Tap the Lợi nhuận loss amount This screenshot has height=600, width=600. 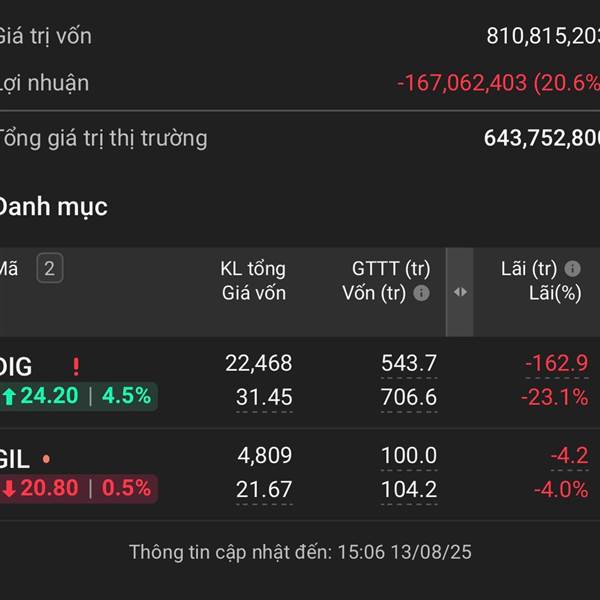[x=498, y=83]
